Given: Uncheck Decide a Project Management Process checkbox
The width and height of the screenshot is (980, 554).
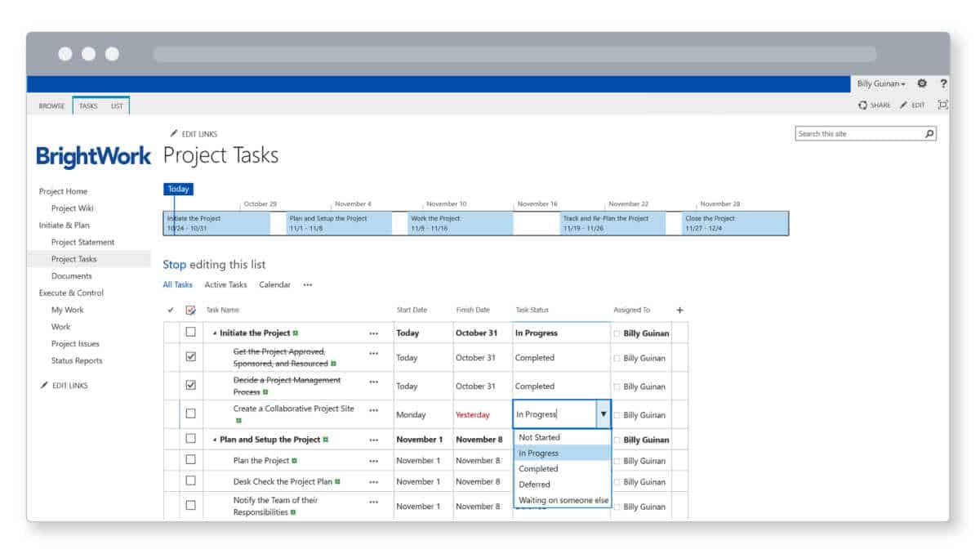Looking at the screenshot, I should 190,386.
